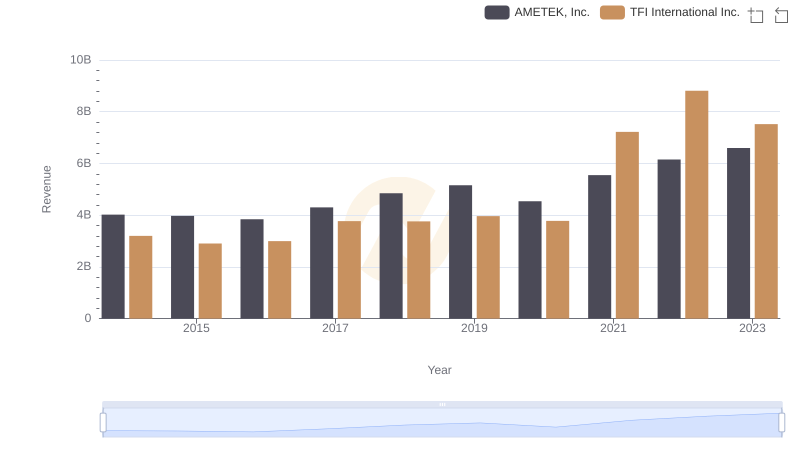Screen dimensions: 800x461
Task: Click the 2017 x-axis label
Action: click(335, 328)
